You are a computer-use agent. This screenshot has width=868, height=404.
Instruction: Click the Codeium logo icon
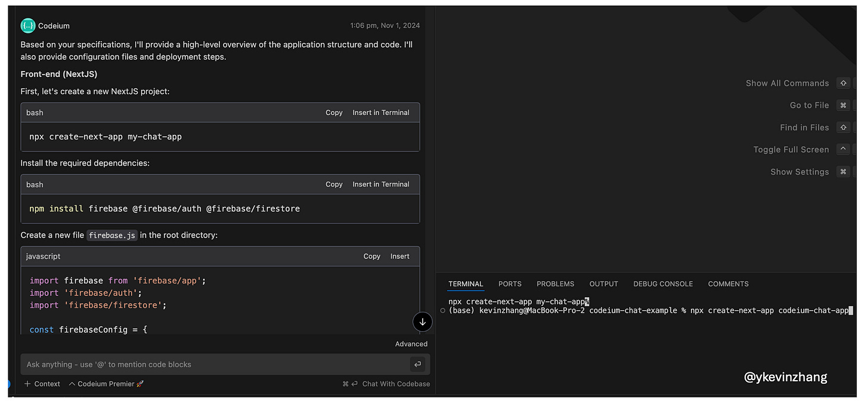coord(27,25)
